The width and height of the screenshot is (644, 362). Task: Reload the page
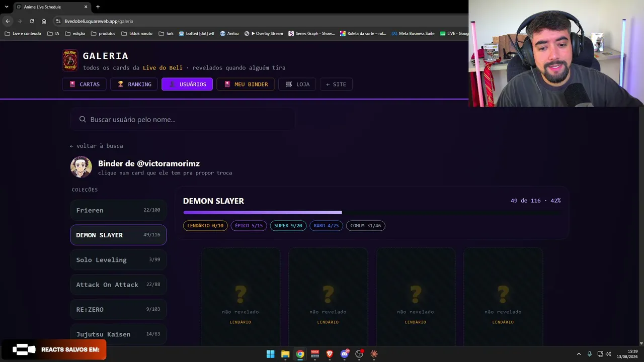click(32, 21)
